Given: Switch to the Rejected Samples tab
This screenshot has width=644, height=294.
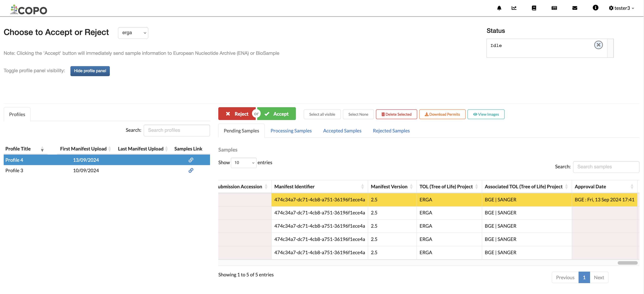Looking at the screenshot, I should [x=391, y=131].
